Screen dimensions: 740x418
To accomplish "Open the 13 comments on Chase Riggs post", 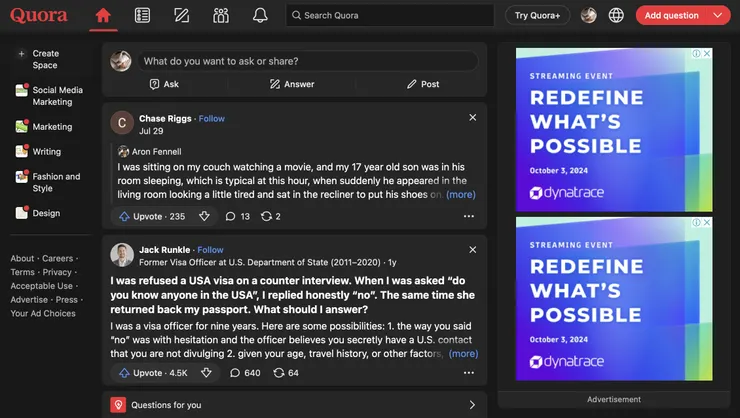I will coord(237,216).
